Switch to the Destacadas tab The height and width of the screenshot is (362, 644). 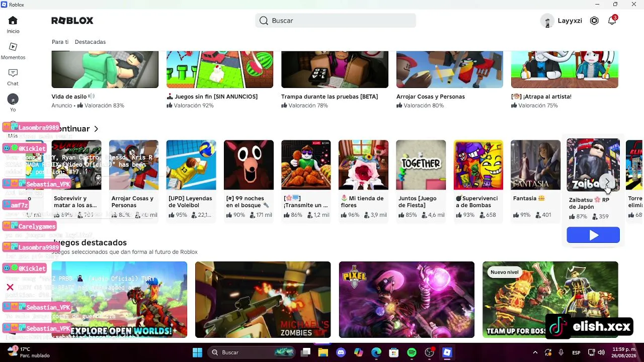(x=90, y=42)
